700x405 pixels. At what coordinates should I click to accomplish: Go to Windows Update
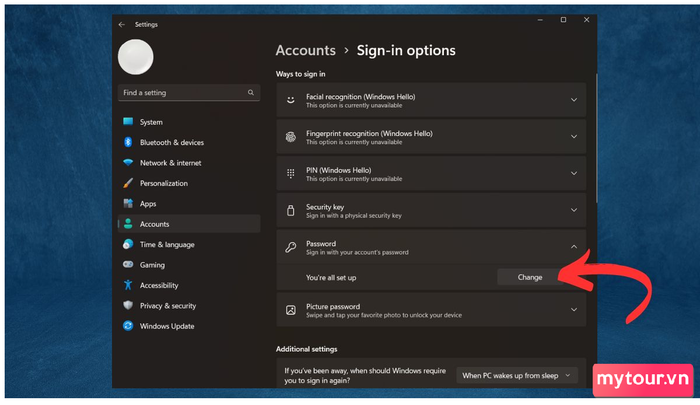(x=189, y=326)
